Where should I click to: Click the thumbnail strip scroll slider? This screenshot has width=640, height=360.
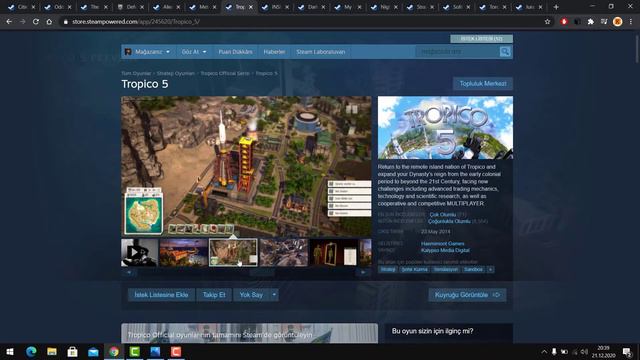click(x=262, y=272)
